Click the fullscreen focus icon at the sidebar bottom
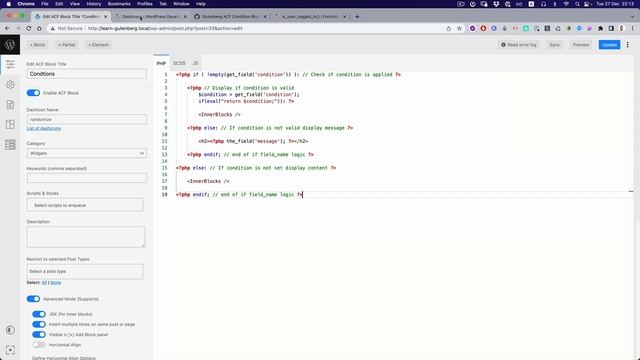 pos(10,350)
